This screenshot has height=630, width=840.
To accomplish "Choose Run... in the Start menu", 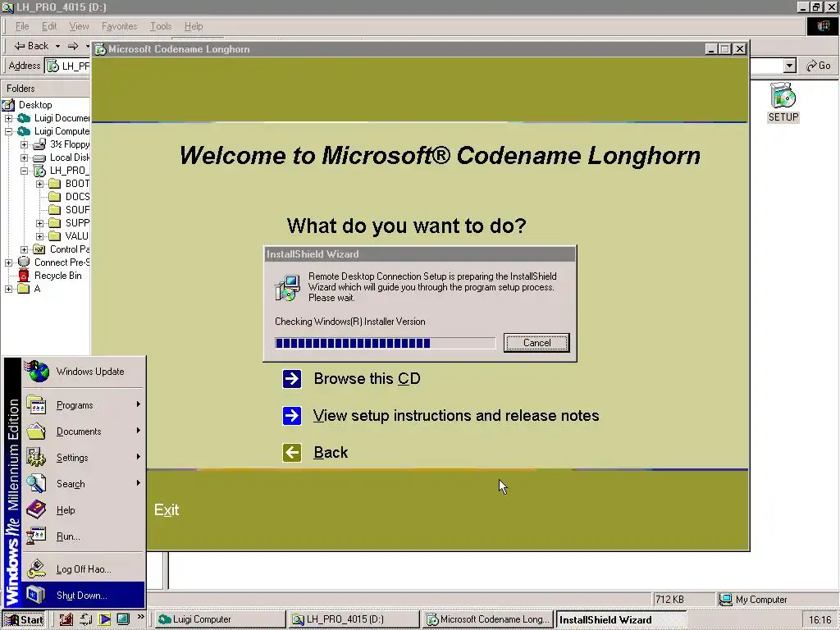I will coord(83,536).
